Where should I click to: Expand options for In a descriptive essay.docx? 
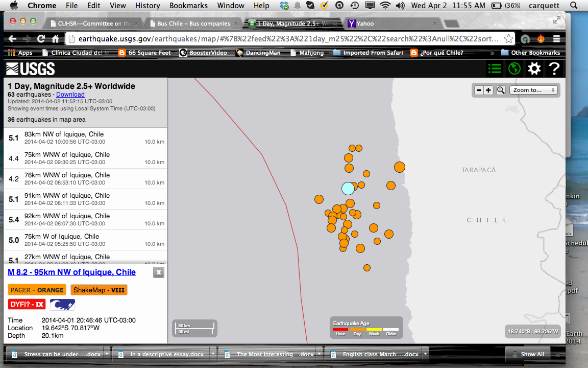coord(213,354)
